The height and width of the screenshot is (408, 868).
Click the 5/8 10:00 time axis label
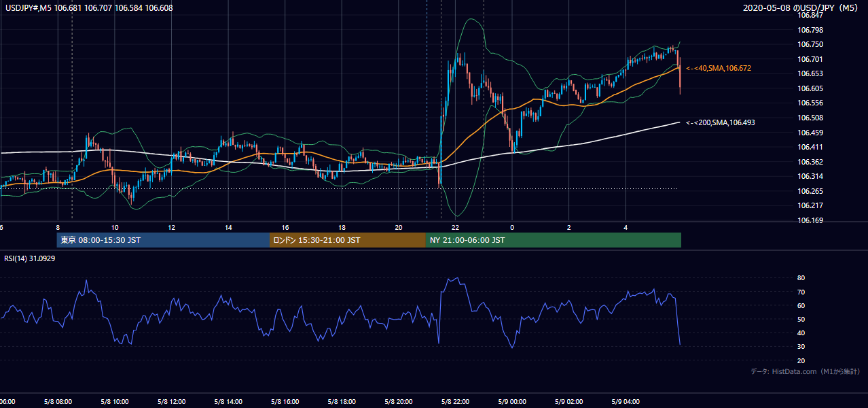coord(115,401)
